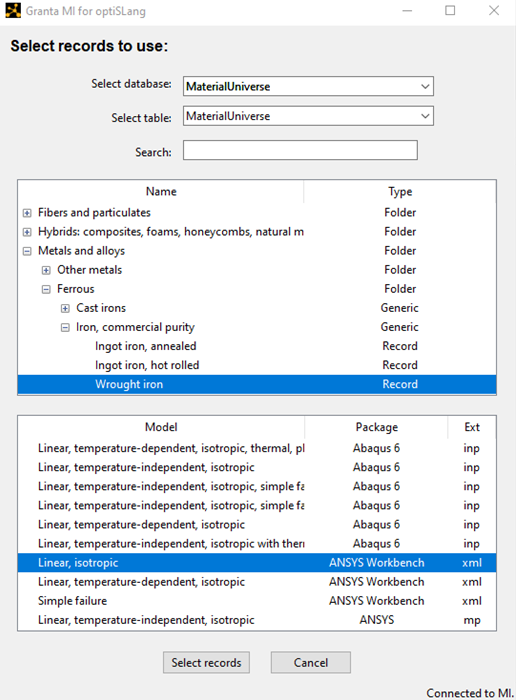Collapse the Metals and alloys folder

[x=27, y=251]
